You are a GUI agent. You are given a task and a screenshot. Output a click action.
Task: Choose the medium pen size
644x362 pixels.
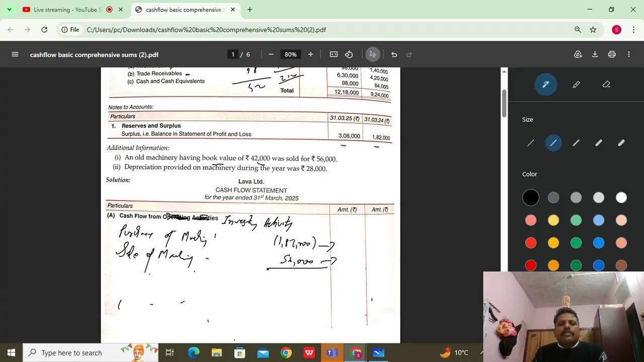point(576,143)
